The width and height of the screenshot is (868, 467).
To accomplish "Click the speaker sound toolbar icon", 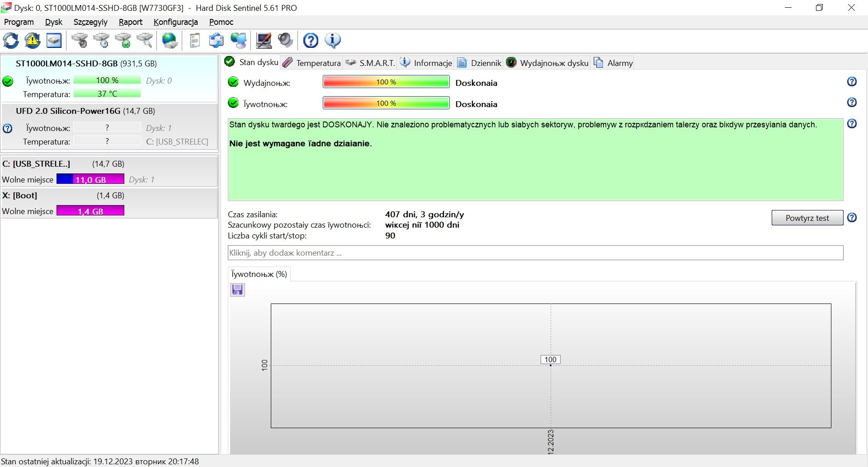I will [x=285, y=41].
